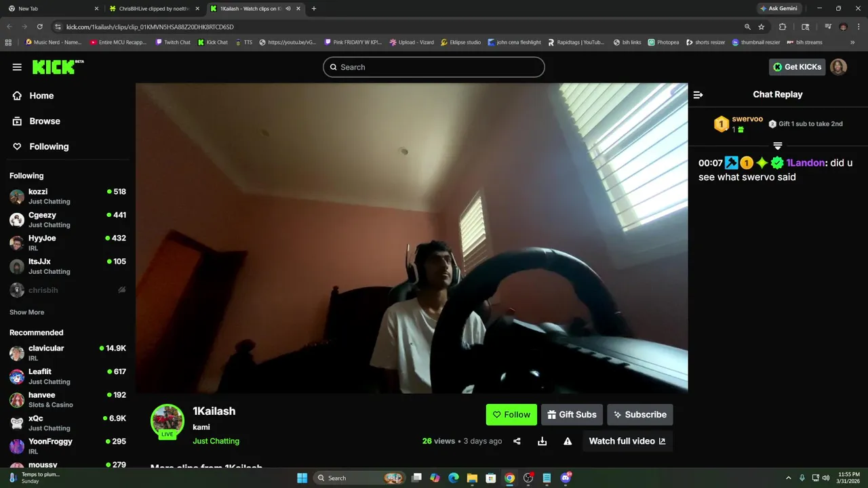Show hidden system tray icons
Screen dimensions: 868x488
[x=789, y=478]
